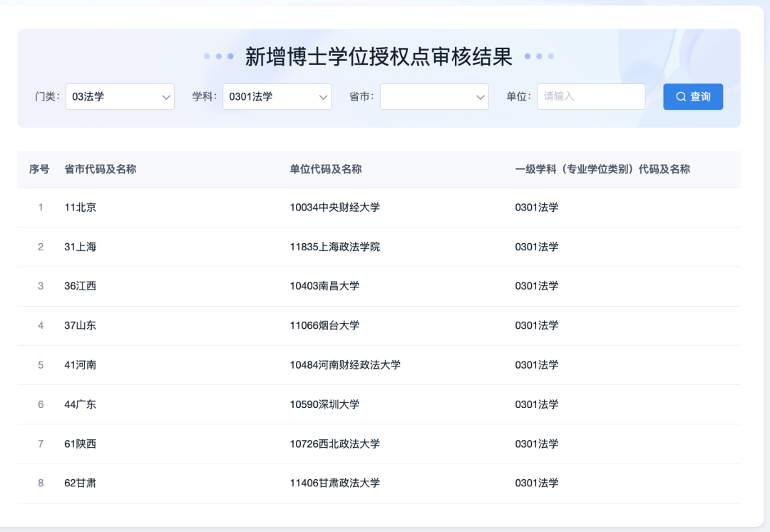The width and height of the screenshot is (770, 532).
Task: Select 10484河南财经政法大学 in the table
Action: (345, 365)
